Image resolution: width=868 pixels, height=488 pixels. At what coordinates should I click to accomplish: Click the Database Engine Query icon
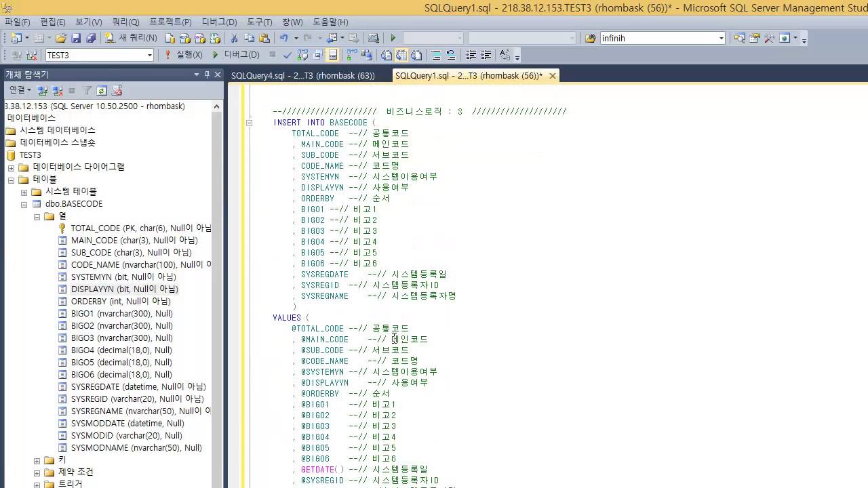170,38
